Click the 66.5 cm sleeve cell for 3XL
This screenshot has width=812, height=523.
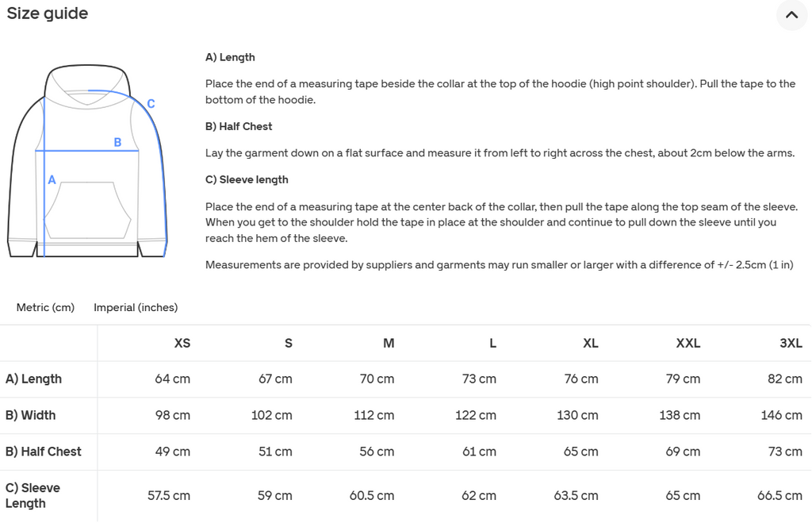(779, 495)
